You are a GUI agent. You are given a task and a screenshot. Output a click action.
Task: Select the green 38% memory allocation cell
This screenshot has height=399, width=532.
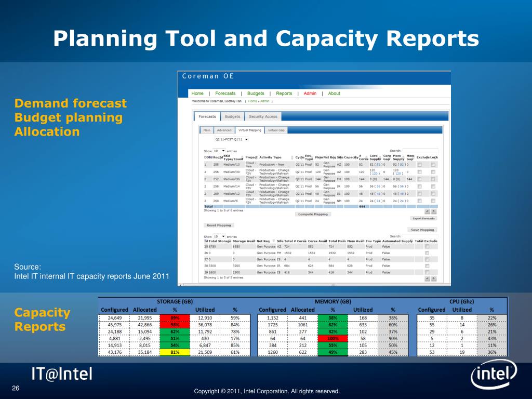pos(333,318)
